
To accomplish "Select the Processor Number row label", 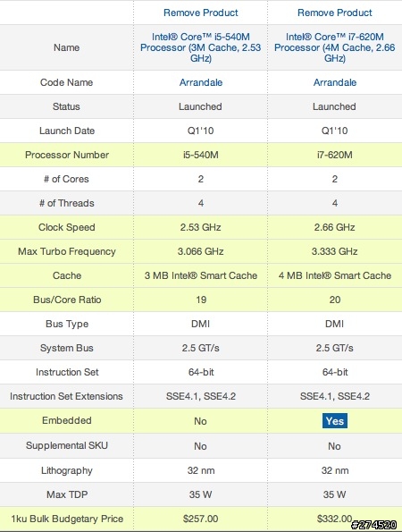I will [x=67, y=155].
